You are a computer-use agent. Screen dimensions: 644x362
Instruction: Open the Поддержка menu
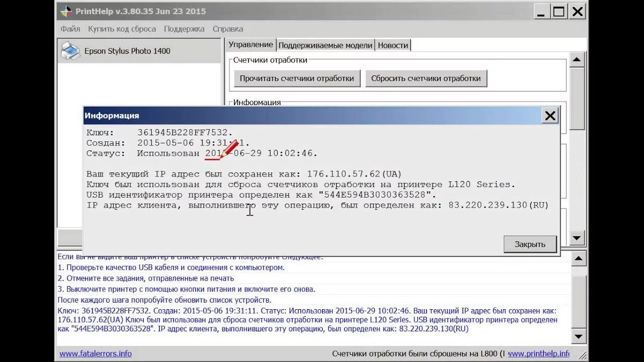[184, 29]
